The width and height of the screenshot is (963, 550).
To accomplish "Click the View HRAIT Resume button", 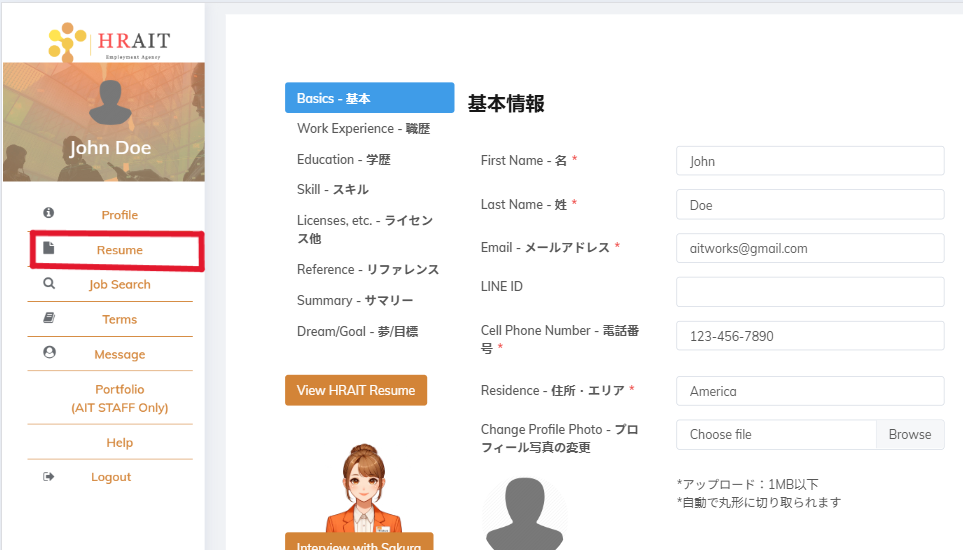I will pyautogui.click(x=356, y=390).
